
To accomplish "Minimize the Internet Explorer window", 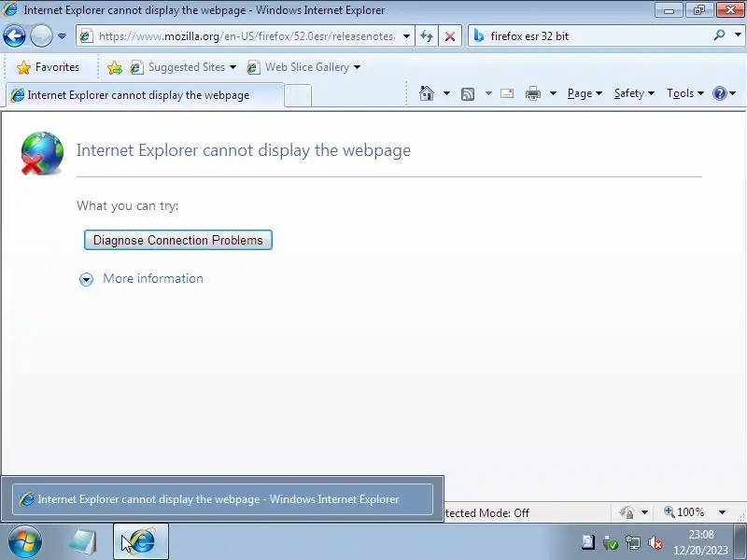I will [669, 10].
